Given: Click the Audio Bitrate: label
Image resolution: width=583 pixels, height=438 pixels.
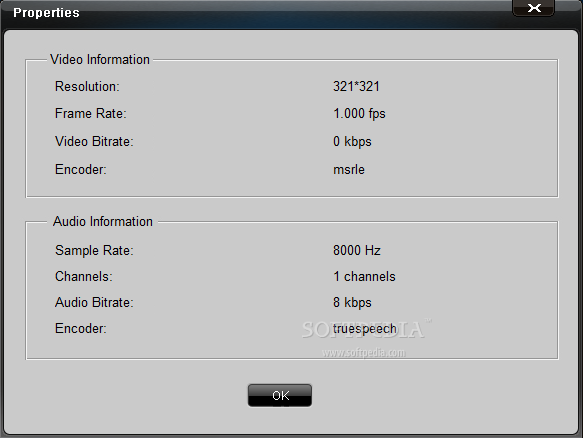Looking at the screenshot, I should pyautogui.click(x=94, y=303).
